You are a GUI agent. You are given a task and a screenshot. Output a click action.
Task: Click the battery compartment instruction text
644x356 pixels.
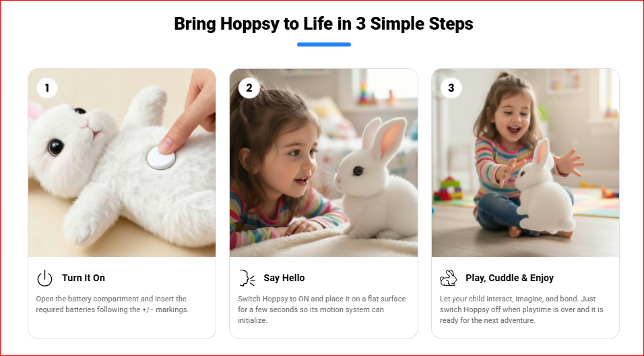coord(112,304)
